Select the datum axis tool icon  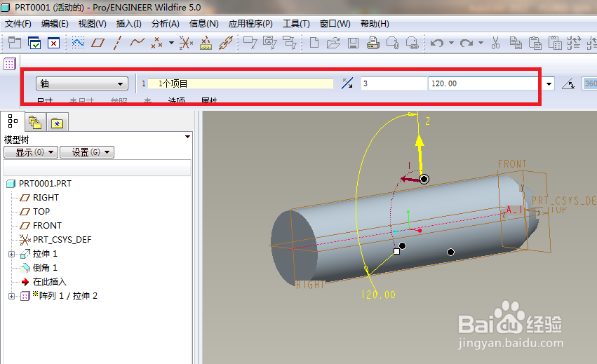tap(117, 43)
